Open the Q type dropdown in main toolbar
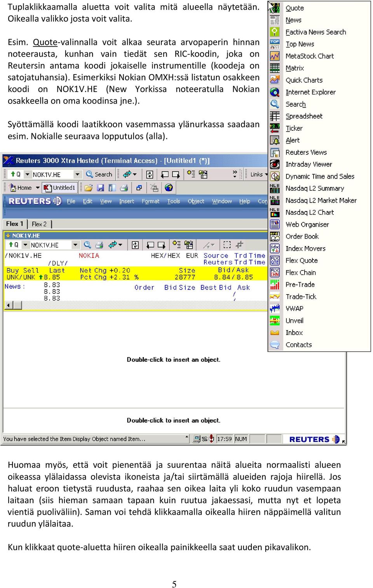The height and width of the screenshot is (588, 373). (x=27, y=175)
